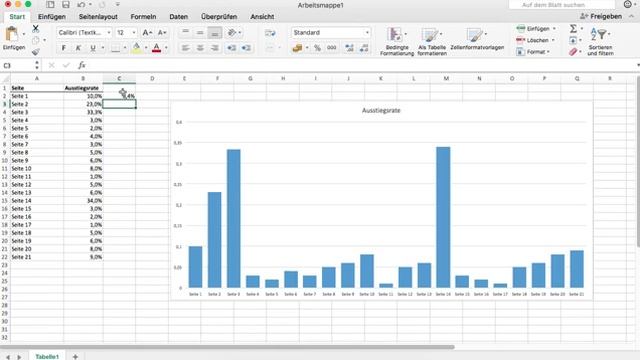Screen dimensions: 640x360
Task: Click the C3 name box
Action: (17, 65)
